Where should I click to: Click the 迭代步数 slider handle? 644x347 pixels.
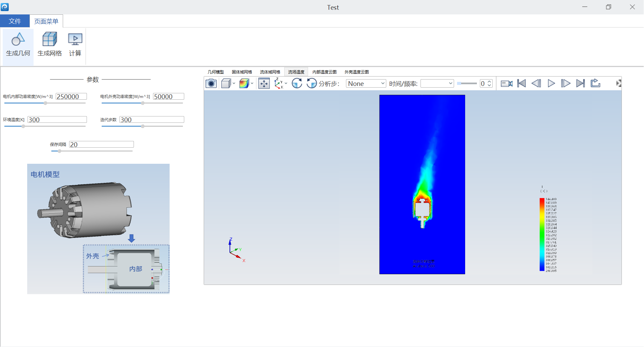click(143, 127)
